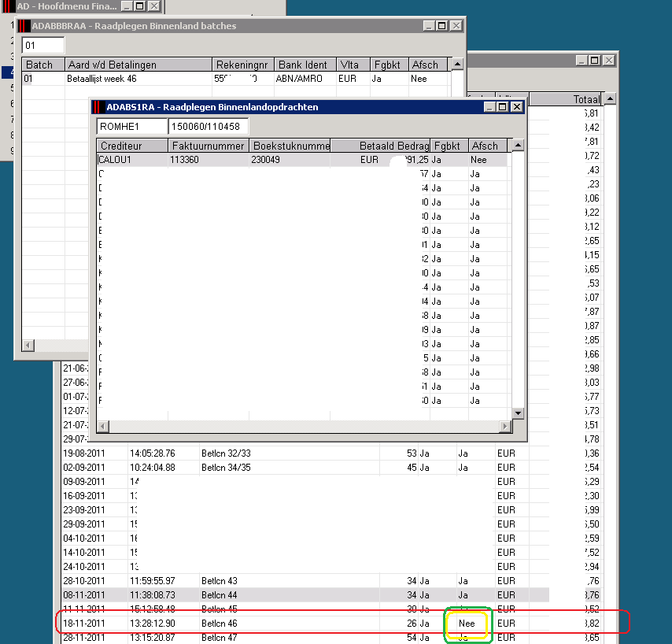The image size is (672, 644).
Task: Minimize the Raadplegen Binnenland batches window
Action: (429, 26)
